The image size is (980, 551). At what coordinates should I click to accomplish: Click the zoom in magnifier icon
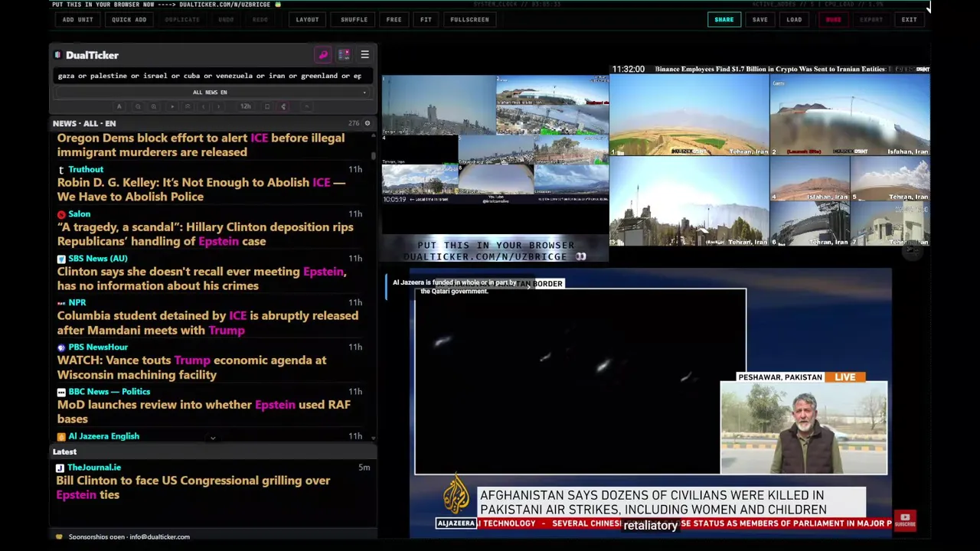154,106
